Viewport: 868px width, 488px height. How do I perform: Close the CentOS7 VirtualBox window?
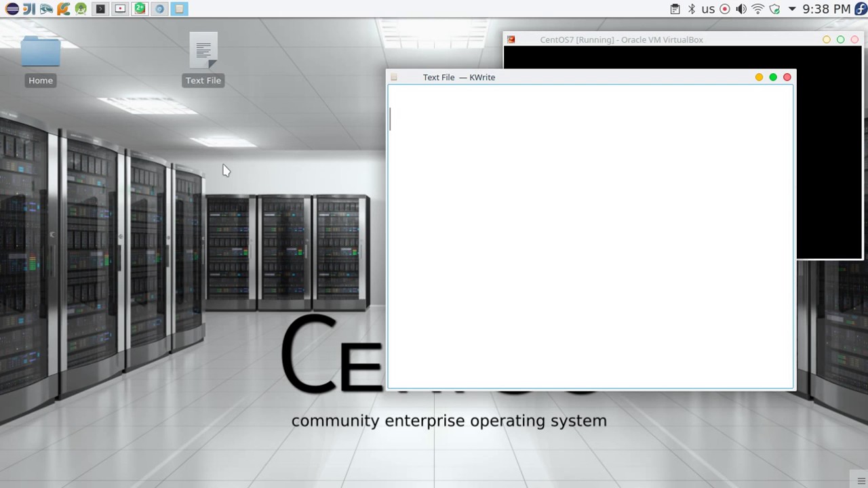click(854, 40)
